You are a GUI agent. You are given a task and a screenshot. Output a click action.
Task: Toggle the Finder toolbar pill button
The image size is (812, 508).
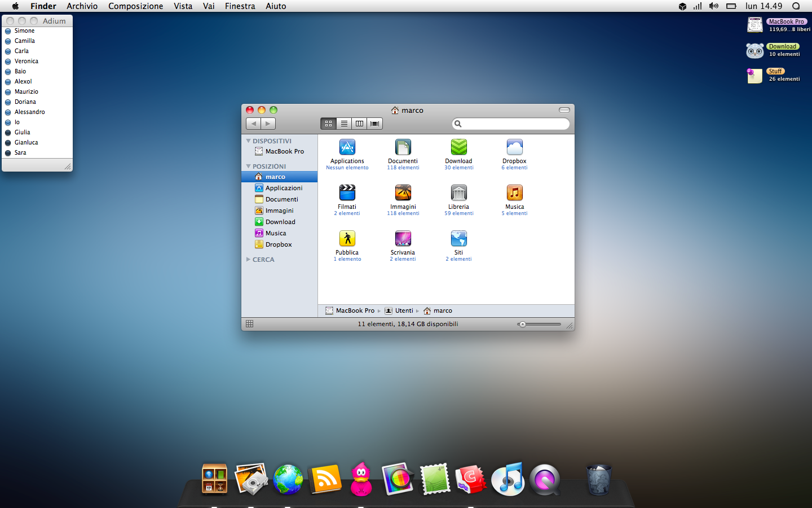[564, 110]
